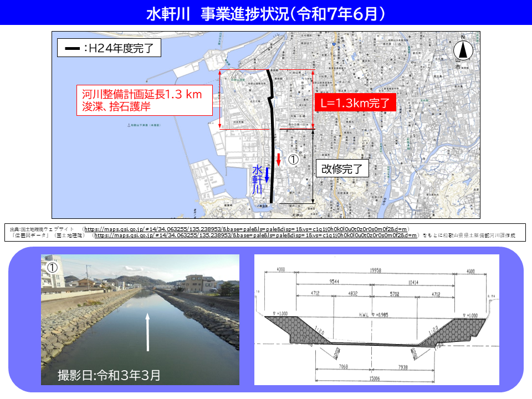Select the 改修完了 label box
This screenshot has height=399, width=532.
341,169
